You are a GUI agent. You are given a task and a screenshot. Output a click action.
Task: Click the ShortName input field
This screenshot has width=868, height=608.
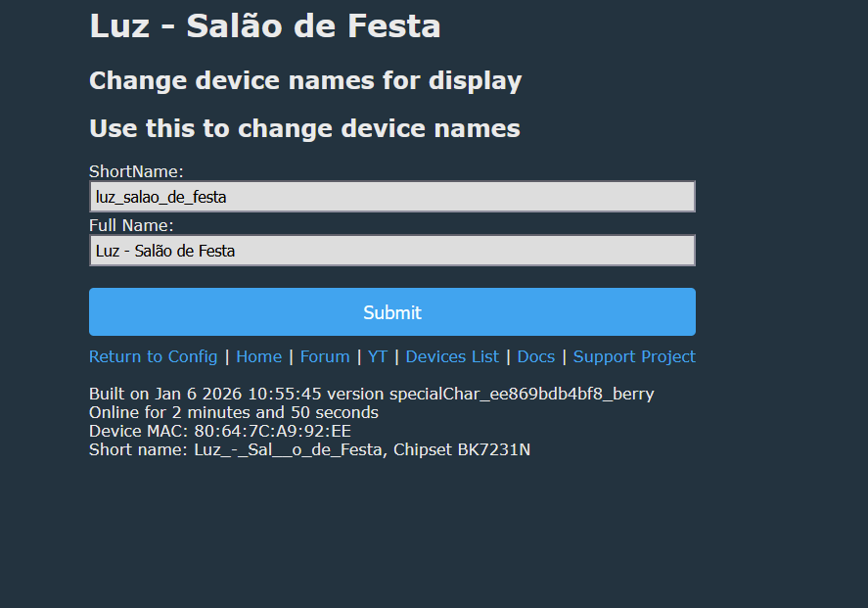coord(391,197)
